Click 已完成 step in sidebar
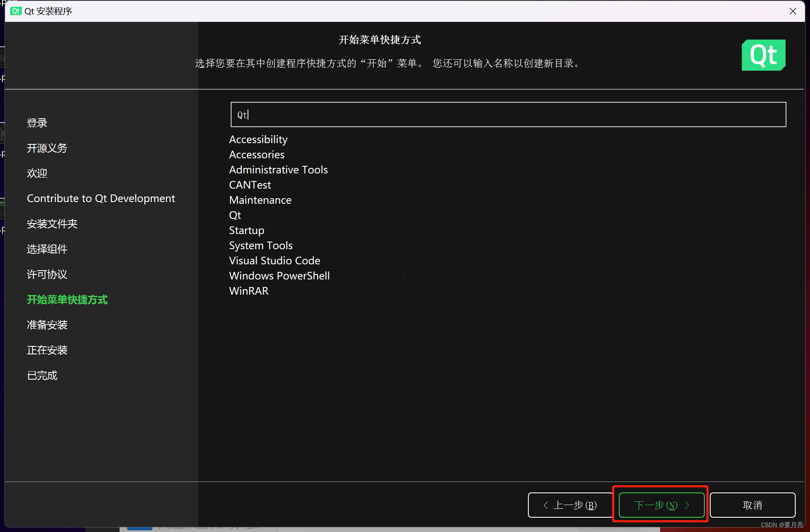The width and height of the screenshot is (810, 532). pos(42,375)
